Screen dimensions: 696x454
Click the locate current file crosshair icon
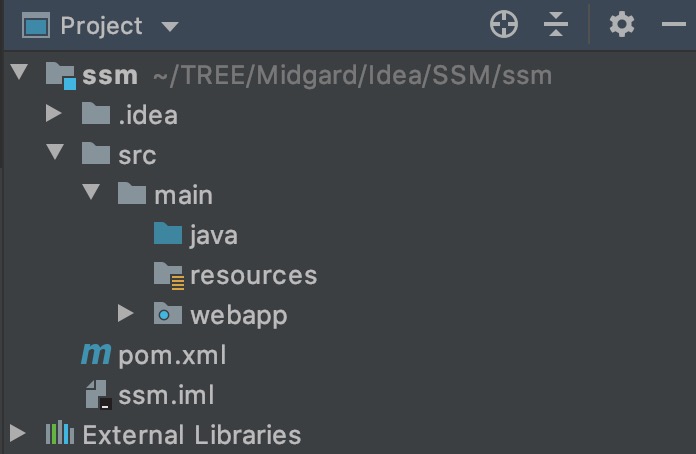click(x=504, y=25)
